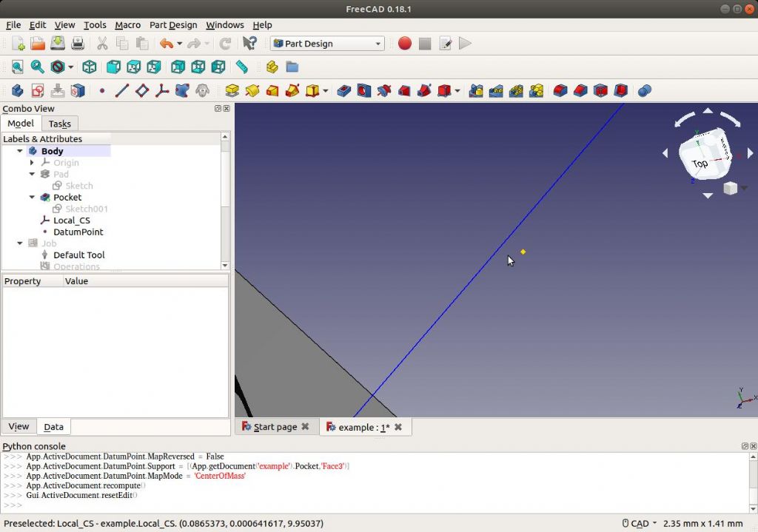Click the Fit all view icon
The image size is (758, 532).
[x=18, y=67]
